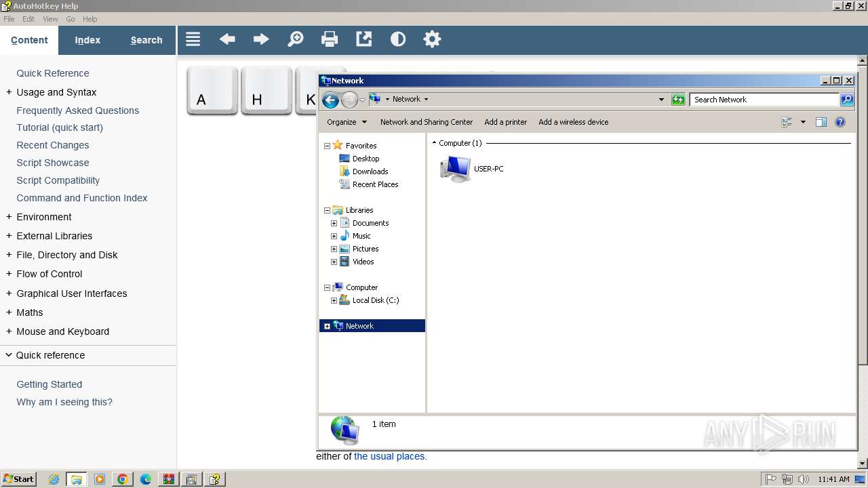The height and width of the screenshot is (488, 868).
Task: Open help settings gear icon
Action: 432,39
